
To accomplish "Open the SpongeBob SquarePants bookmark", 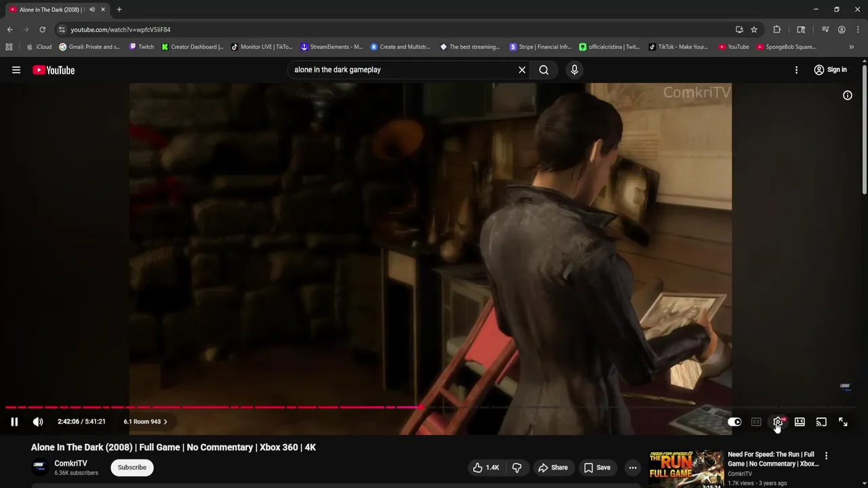I will pyautogui.click(x=787, y=47).
